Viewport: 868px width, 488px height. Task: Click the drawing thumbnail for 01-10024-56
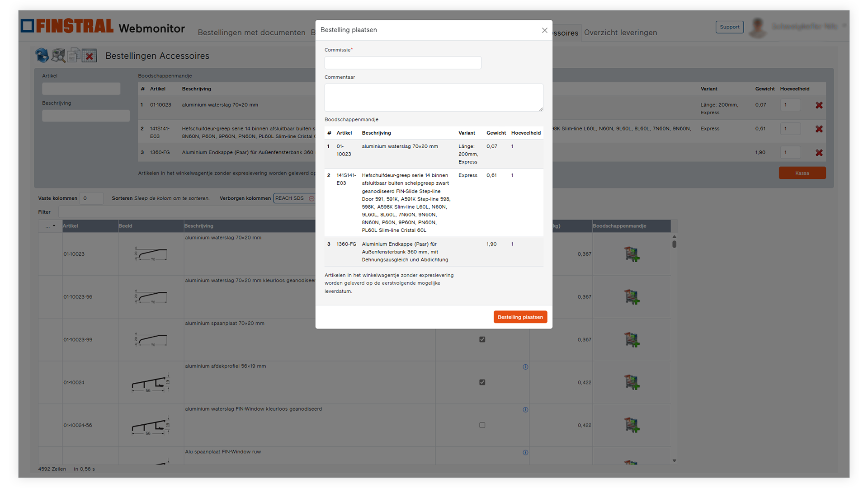click(151, 426)
